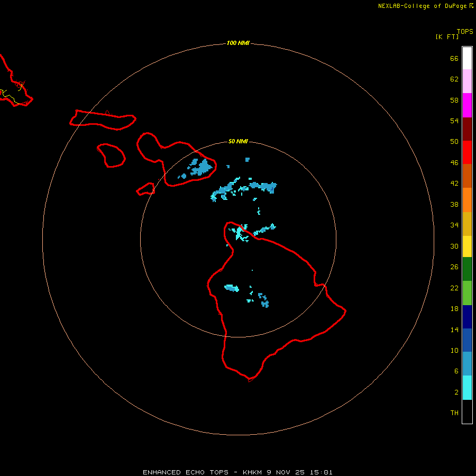Click the black TH threshold swatch
The image size is (476, 476).
(467, 411)
